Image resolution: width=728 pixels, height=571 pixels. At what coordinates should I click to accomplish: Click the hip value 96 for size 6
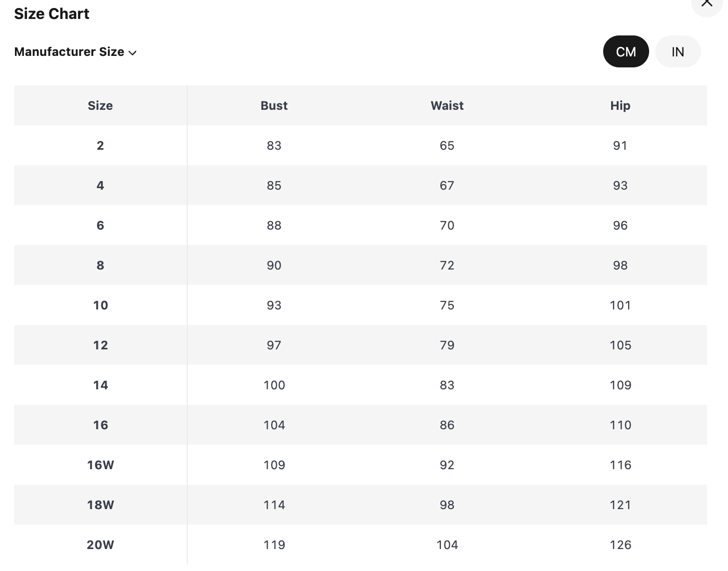tap(620, 225)
